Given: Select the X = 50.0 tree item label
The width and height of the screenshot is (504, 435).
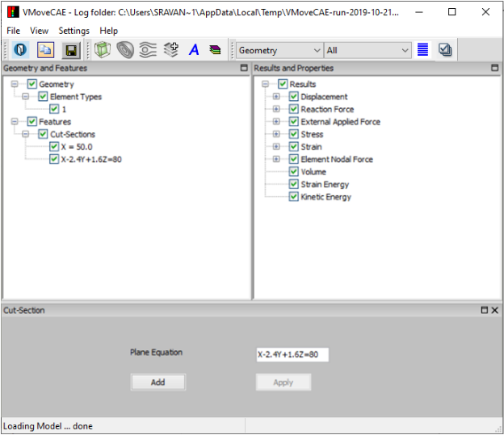Looking at the screenshot, I should (77, 147).
